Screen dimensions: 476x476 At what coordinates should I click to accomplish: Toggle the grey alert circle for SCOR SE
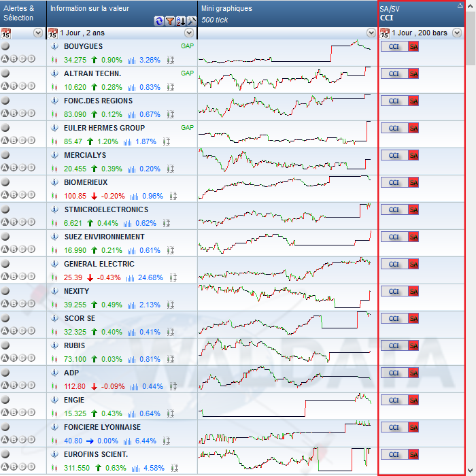tap(5, 318)
